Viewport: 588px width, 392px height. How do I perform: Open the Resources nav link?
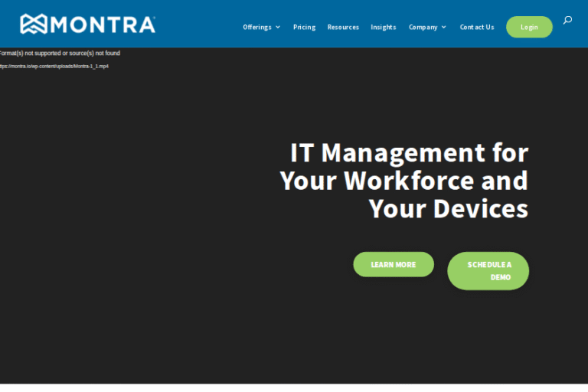coord(343,28)
